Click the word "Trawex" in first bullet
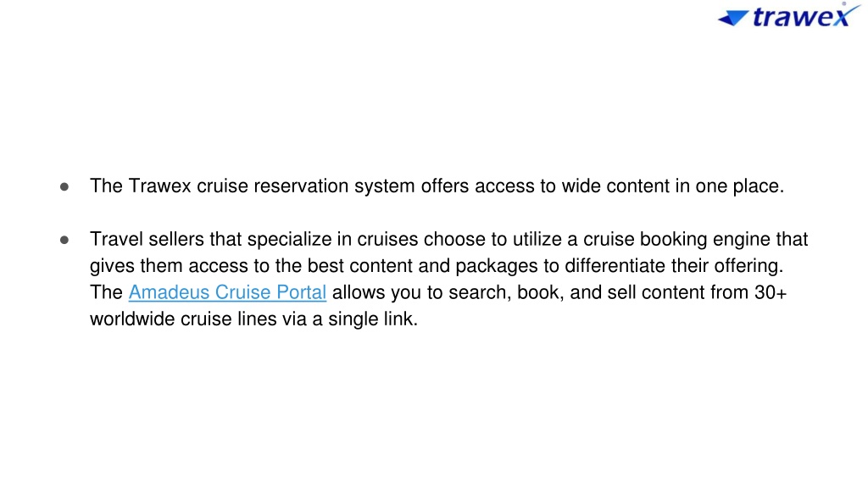The height and width of the screenshot is (488, 868). coord(159,186)
